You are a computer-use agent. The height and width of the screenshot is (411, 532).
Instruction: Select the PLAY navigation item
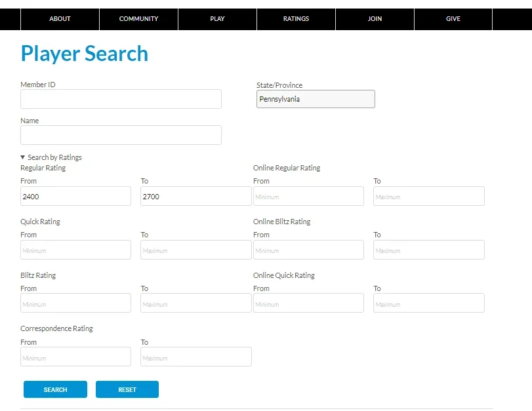[217, 19]
